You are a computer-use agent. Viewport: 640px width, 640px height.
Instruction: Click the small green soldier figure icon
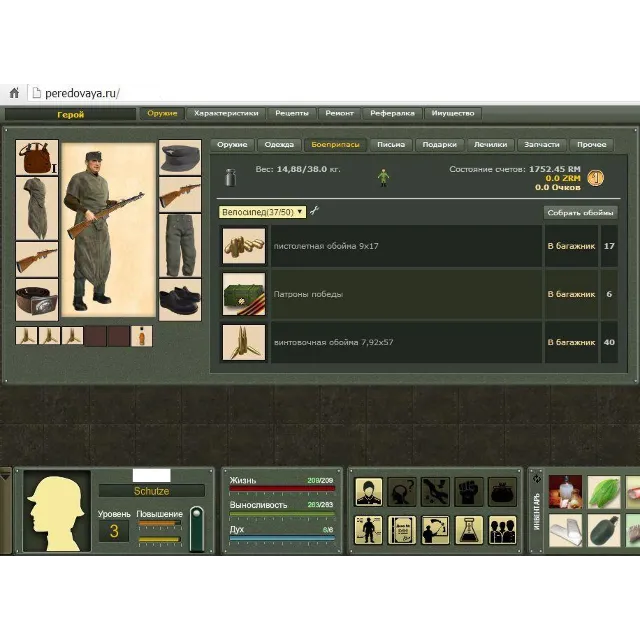383,178
